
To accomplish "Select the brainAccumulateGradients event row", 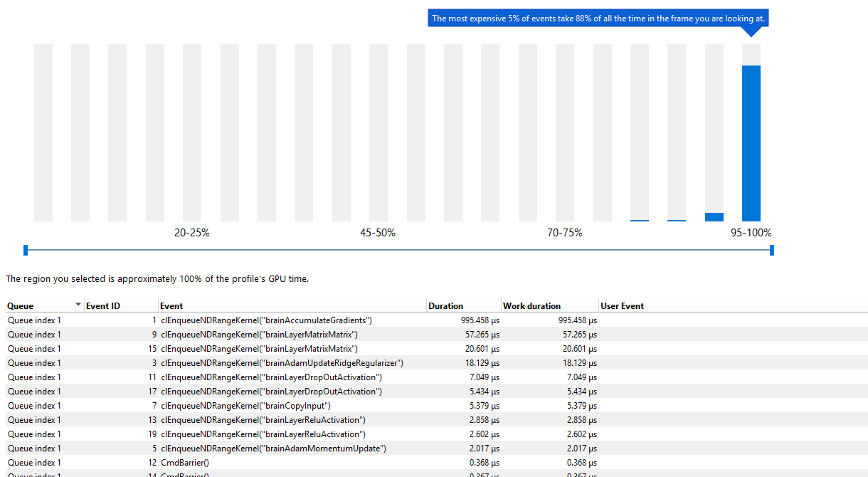I will 266,320.
